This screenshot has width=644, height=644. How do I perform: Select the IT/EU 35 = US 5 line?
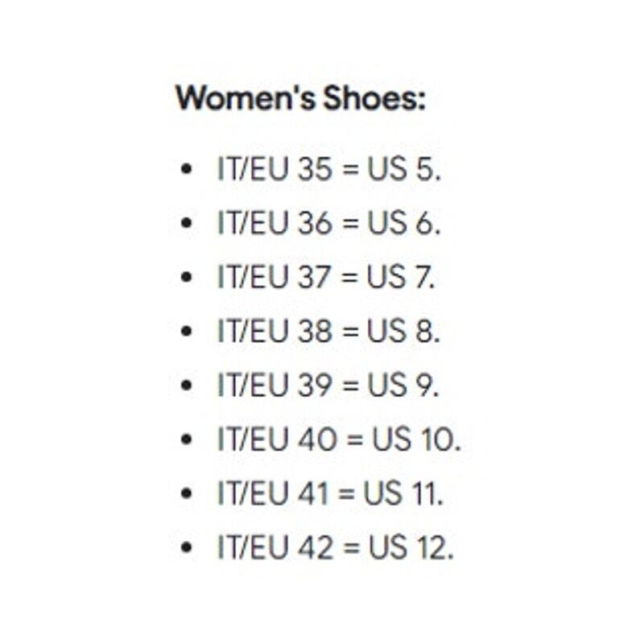(329, 168)
